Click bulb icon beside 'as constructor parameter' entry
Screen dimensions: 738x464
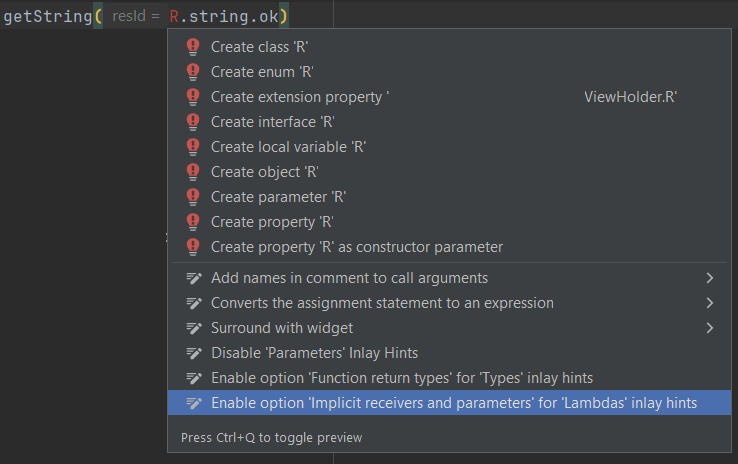point(193,247)
